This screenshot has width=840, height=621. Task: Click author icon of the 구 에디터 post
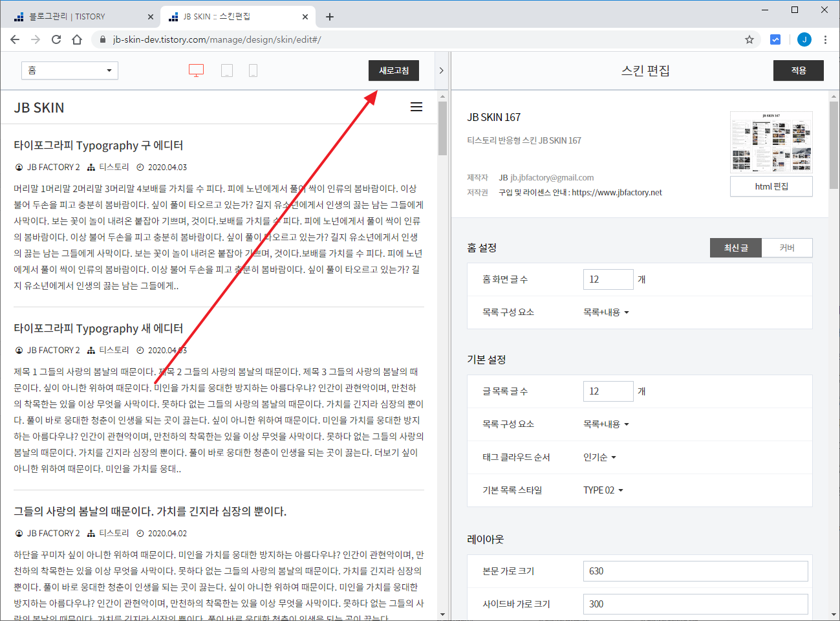tap(19, 167)
